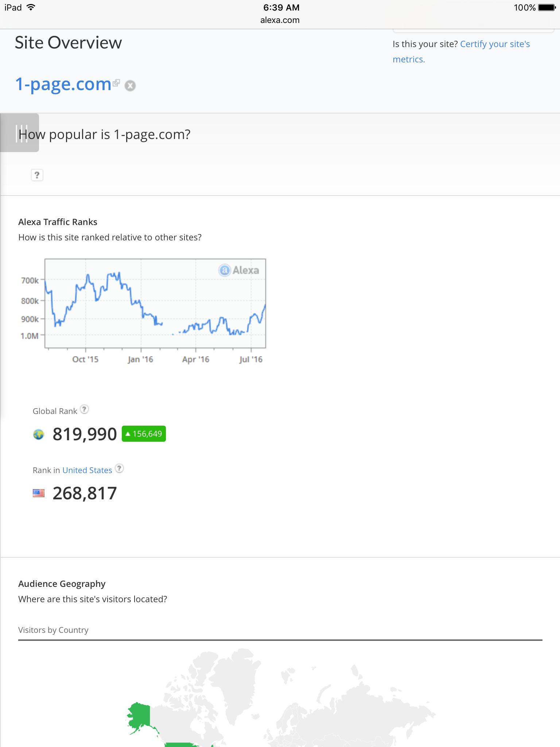Click the global rank value 819,990
Screen dimensions: 560x747
pyautogui.click(x=85, y=434)
